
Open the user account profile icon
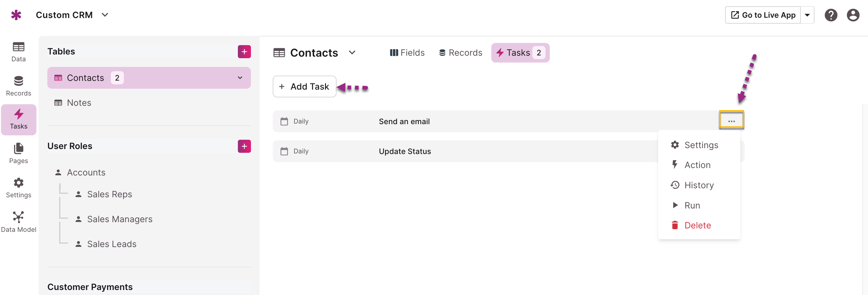(853, 15)
